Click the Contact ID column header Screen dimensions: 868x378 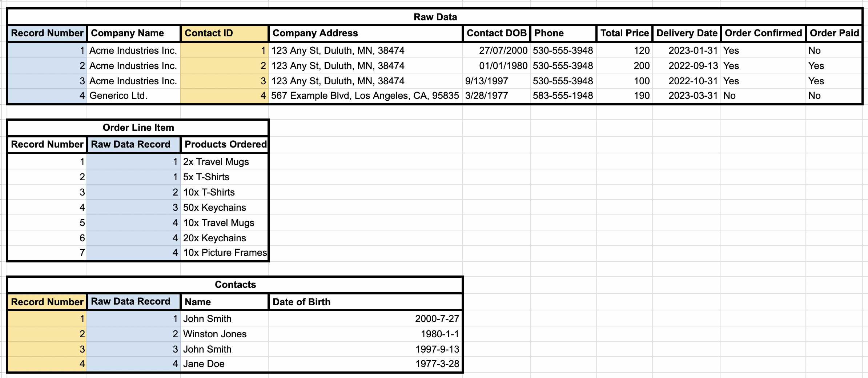[225, 33]
